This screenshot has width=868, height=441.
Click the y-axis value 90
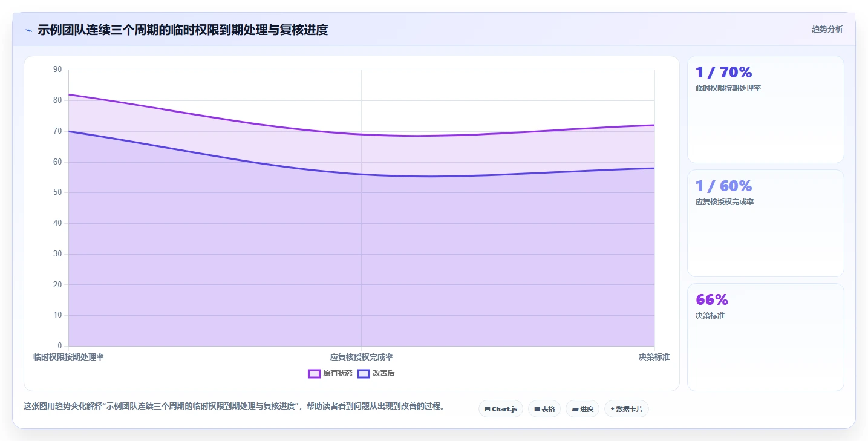pyautogui.click(x=57, y=70)
